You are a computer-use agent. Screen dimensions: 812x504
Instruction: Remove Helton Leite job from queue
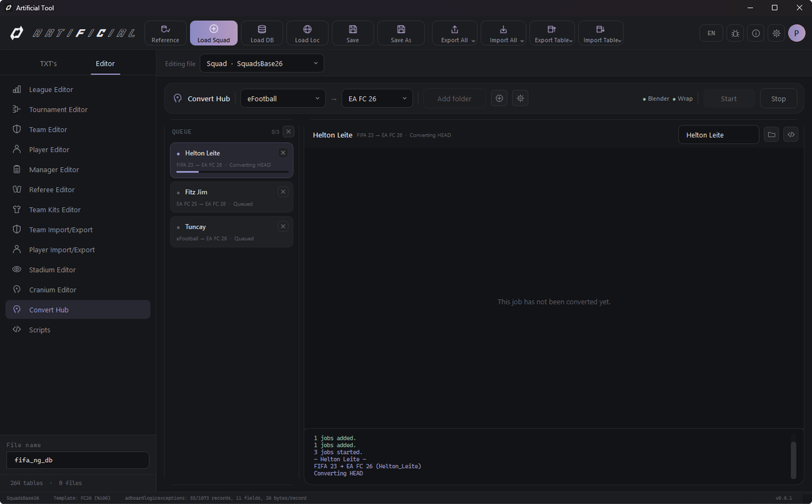(x=283, y=153)
